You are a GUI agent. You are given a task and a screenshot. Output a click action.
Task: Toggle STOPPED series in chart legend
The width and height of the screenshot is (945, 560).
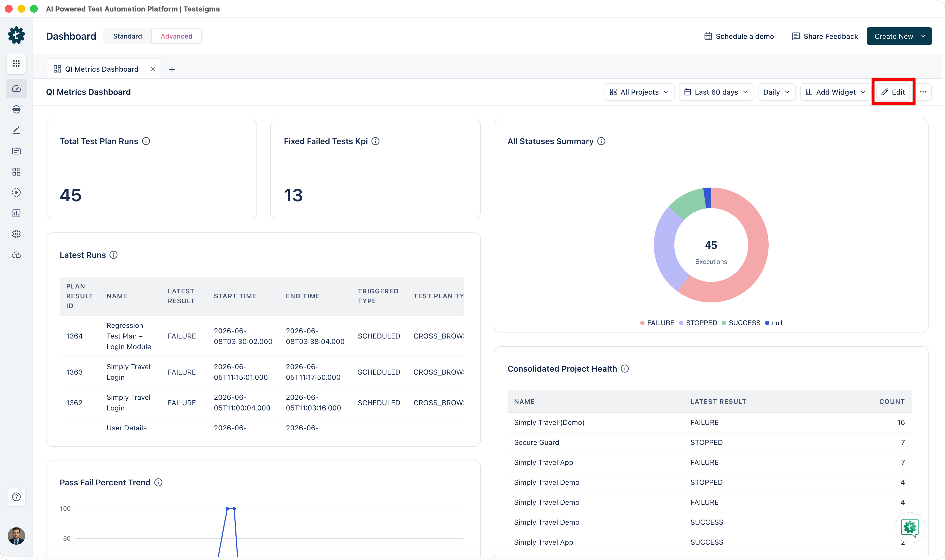pyautogui.click(x=698, y=323)
